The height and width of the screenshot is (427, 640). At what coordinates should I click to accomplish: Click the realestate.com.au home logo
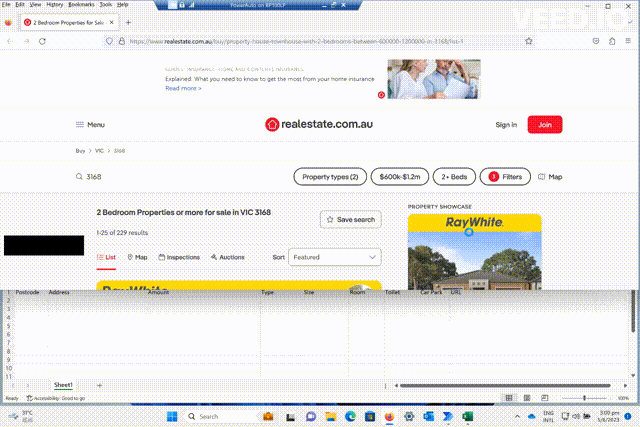[x=319, y=124]
